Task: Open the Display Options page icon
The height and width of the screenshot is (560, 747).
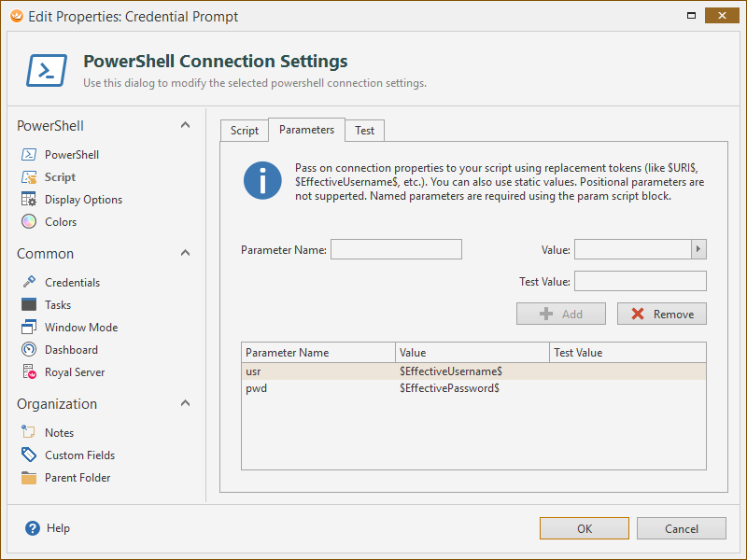Action: point(29,200)
